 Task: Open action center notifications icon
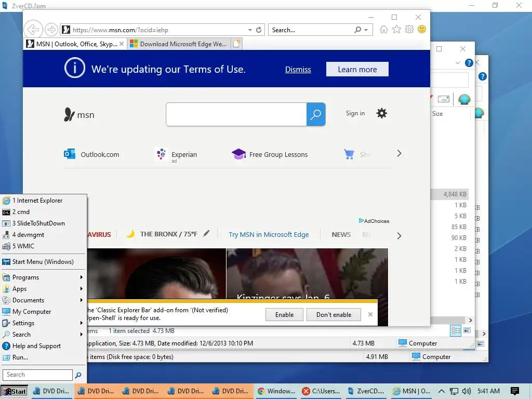click(515, 391)
